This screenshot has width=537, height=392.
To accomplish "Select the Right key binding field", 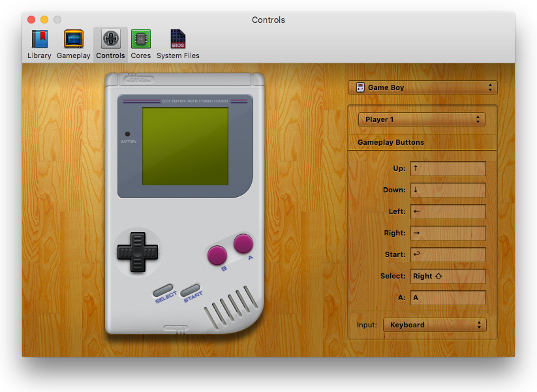I will click(448, 233).
